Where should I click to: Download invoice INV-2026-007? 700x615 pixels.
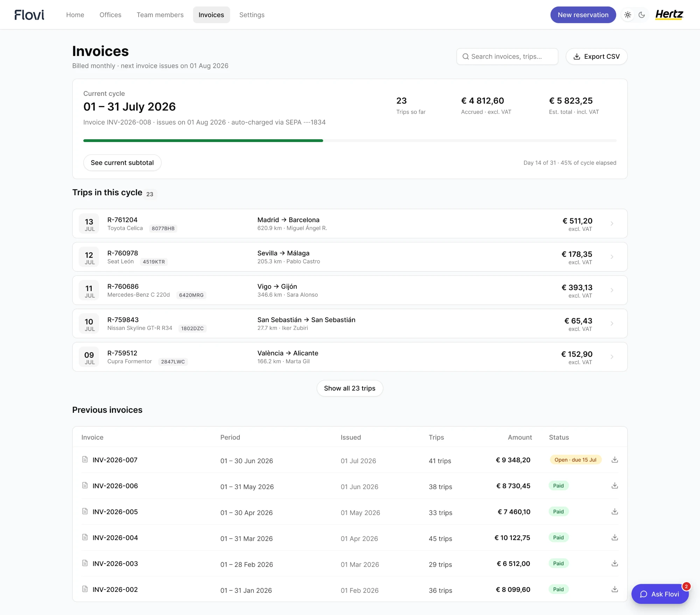click(x=615, y=460)
